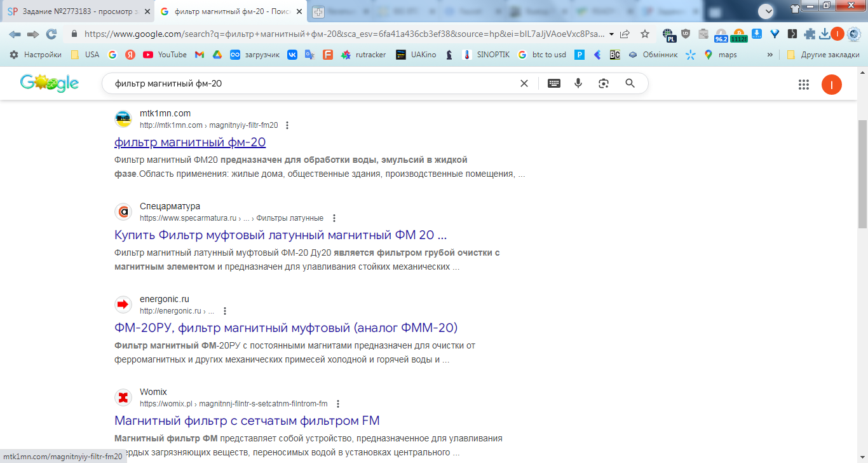Open the Google apps grid
The width and height of the screenshot is (868, 463).
click(804, 85)
